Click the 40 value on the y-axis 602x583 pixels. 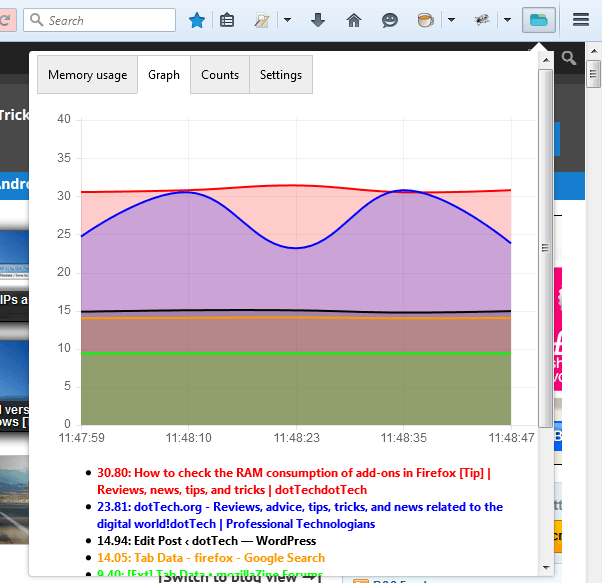click(64, 119)
